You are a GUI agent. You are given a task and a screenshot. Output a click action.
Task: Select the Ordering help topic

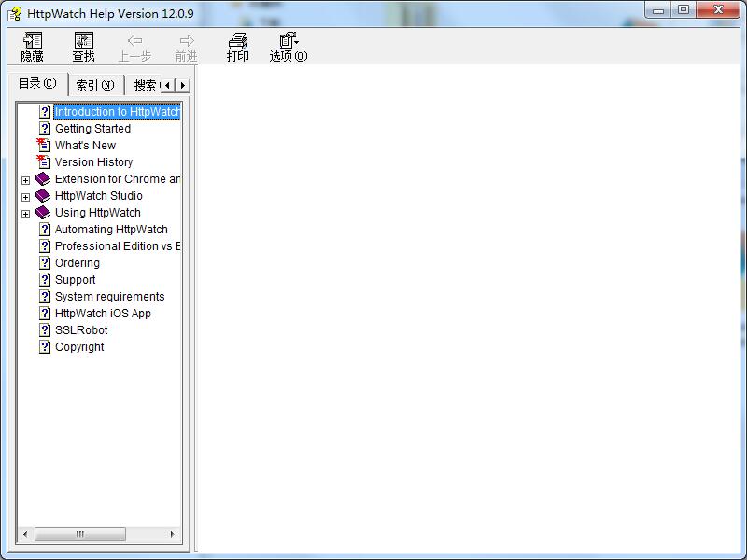click(x=79, y=262)
